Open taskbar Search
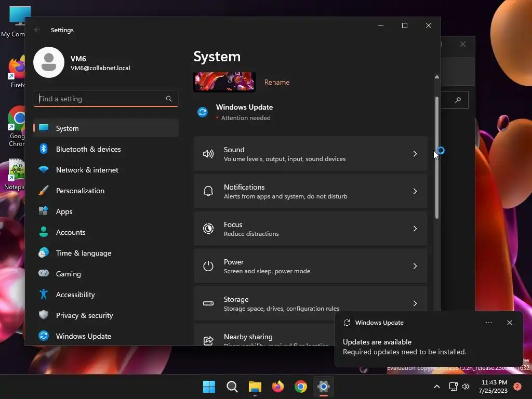 pyautogui.click(x=232, y=387)
